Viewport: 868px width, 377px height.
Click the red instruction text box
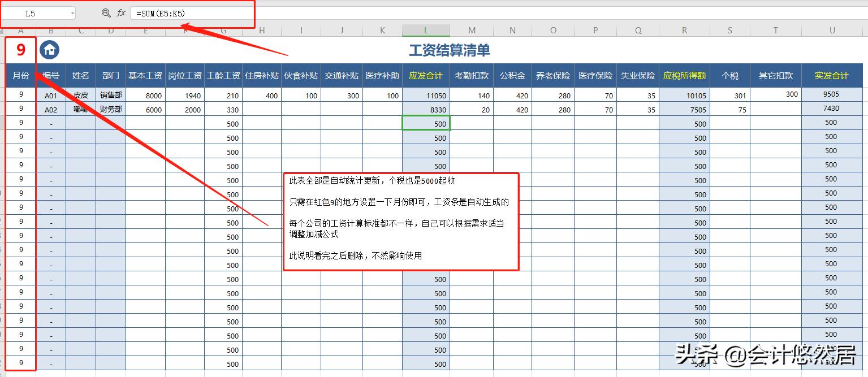pos(401,222)
